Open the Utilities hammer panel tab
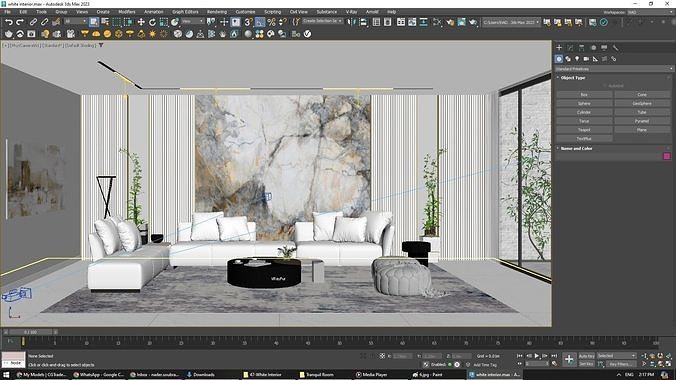Image resolution: width=676 pixels, height=380 pixels. point(615,47)
